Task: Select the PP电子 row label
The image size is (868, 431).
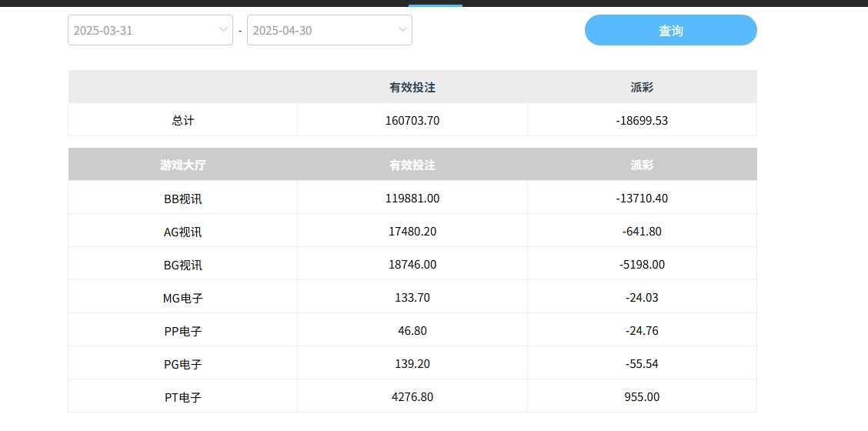Action: tap(183, 331)
